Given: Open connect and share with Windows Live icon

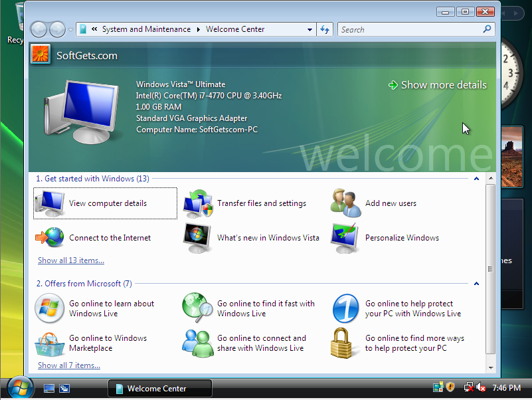Looking at the screenshot, I should click(x=198, y=344).
